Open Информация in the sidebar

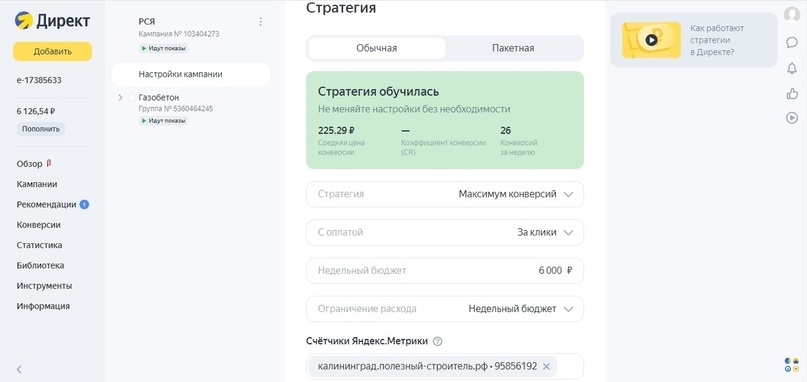(x=43, y=306)
